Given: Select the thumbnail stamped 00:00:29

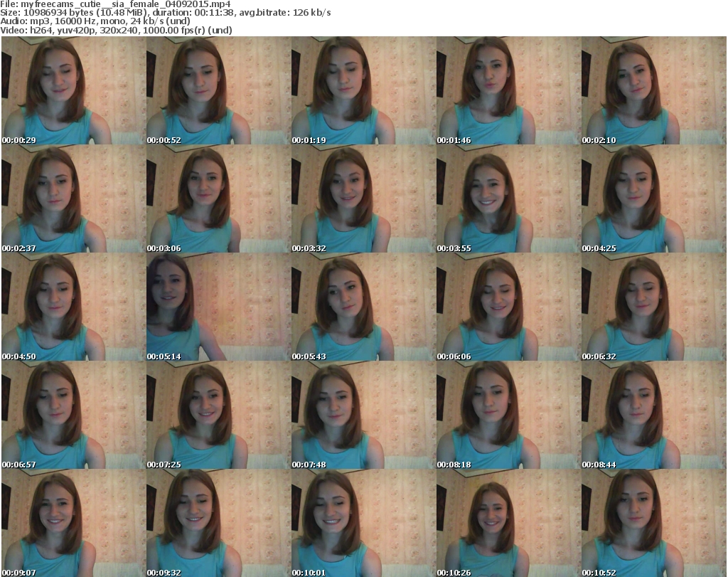Looking at the screenshot, I should [73, 90].
